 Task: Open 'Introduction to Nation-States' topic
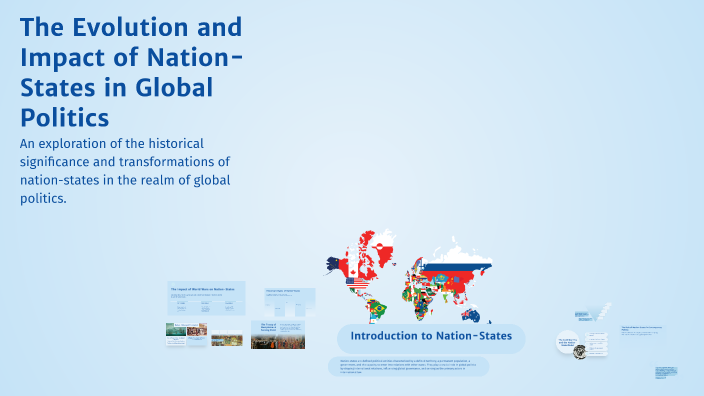click(x=431, y=339)
